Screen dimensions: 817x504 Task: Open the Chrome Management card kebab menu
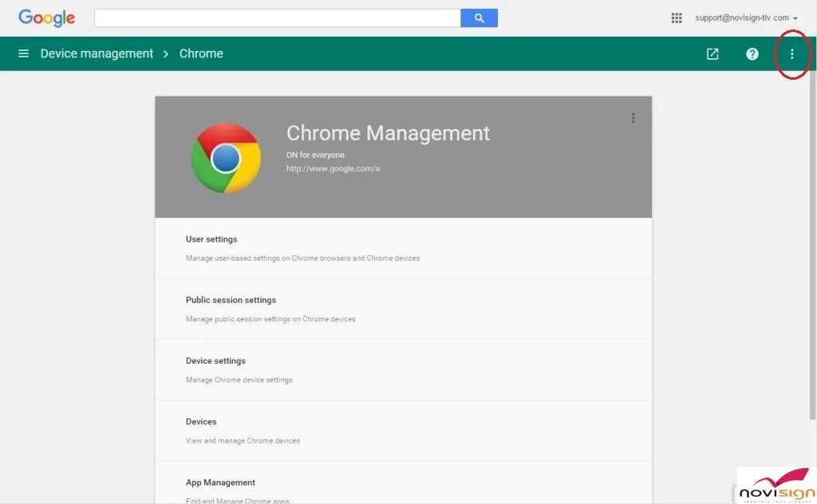pos(633,117)
